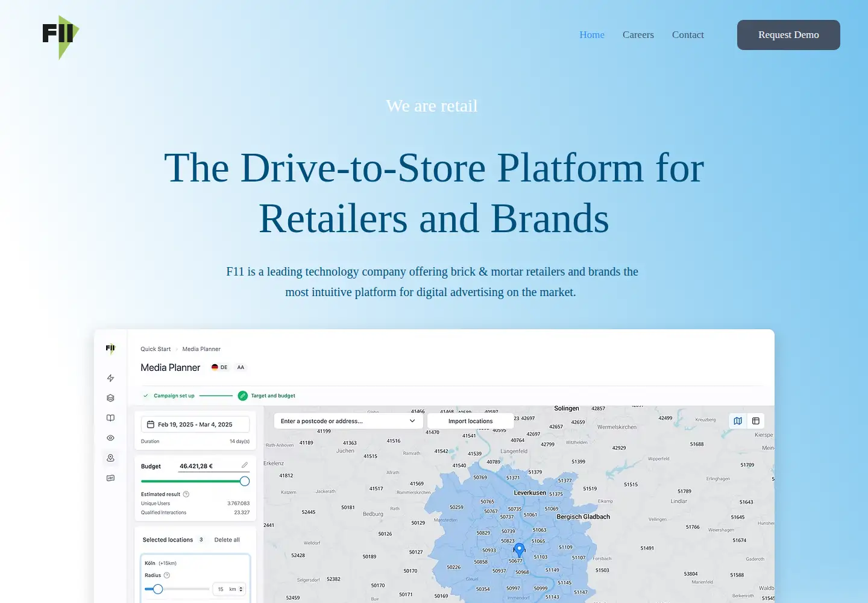Click the Campaign set up checkmark icon

click(x=146, y=396)
